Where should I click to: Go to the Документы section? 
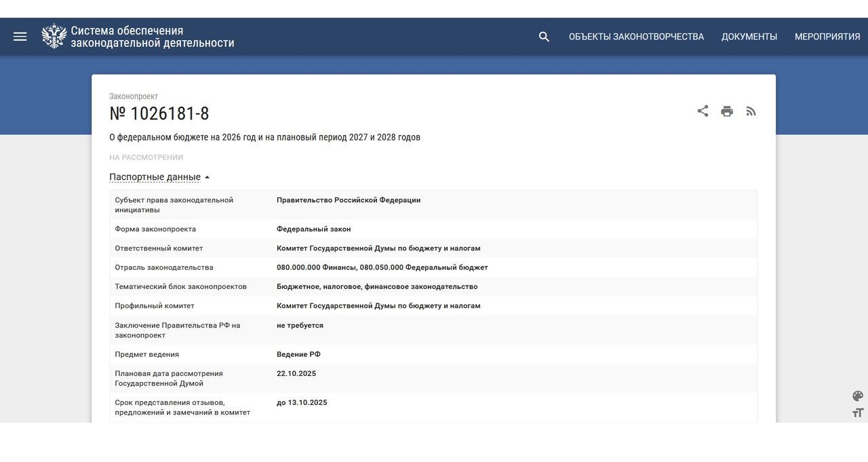(749, 37)
